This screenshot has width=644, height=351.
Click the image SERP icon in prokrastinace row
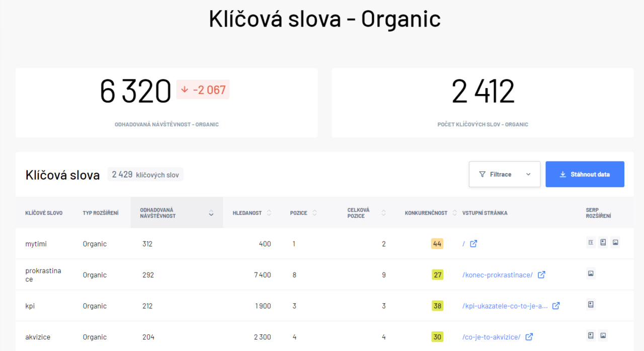(x=591, y=274)
